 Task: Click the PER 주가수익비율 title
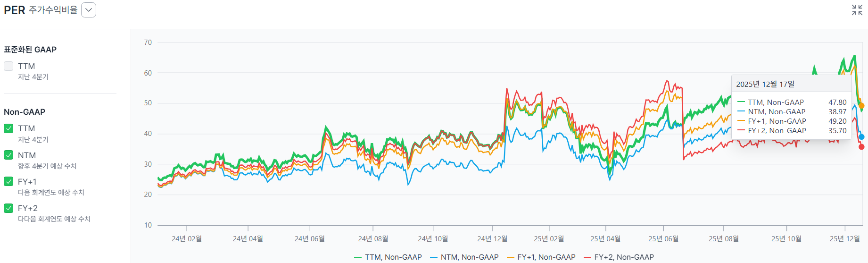click(x=41, y=10)
